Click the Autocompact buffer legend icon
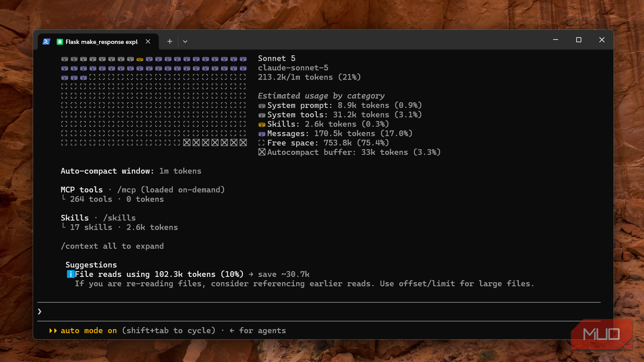The image size is (644, 362). click(x=262, y=152)
